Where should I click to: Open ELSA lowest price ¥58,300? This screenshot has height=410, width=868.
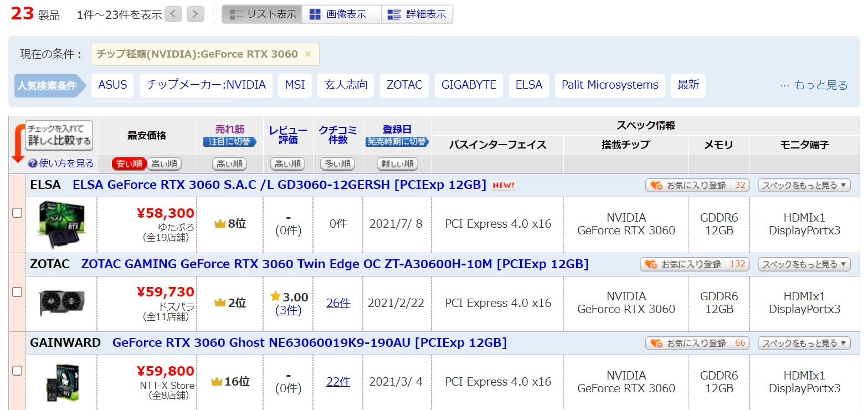point(165,213)
